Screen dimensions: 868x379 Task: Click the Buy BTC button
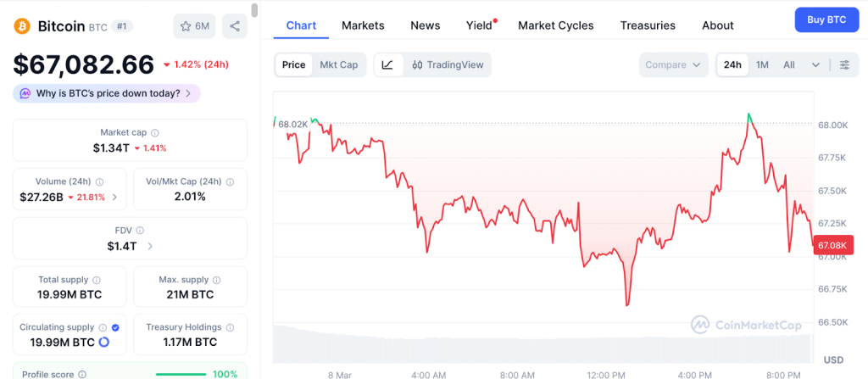coord(826,20)
